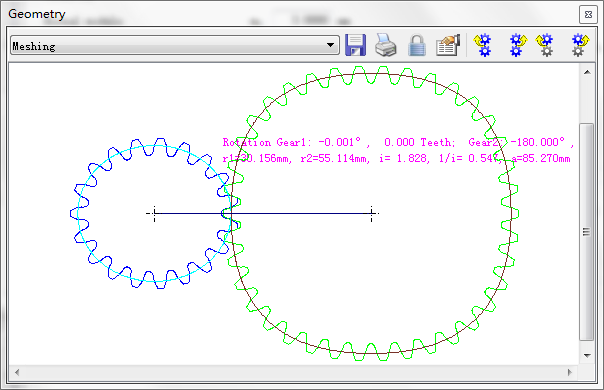Print the gear geometry drawing
Viewport: 604px width, 390px height.
pos(386,45)
